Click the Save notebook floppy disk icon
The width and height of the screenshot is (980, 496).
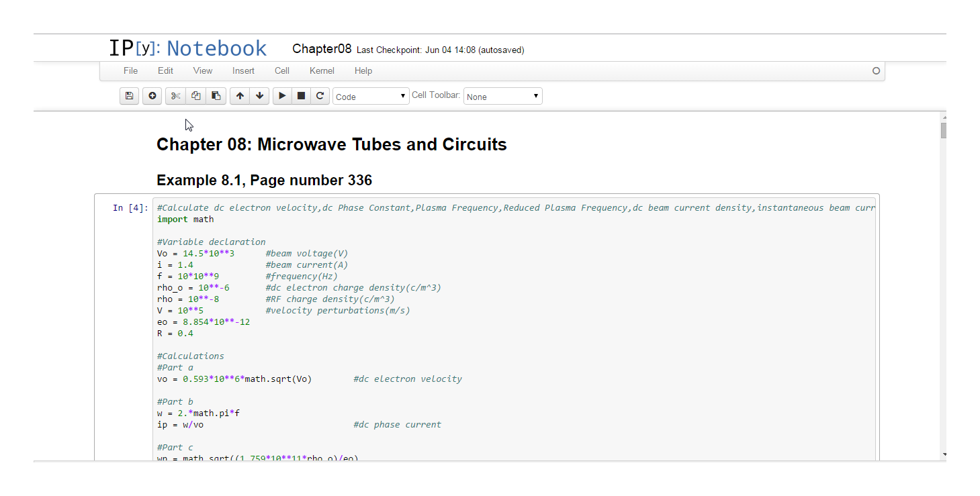coord(129,96)
